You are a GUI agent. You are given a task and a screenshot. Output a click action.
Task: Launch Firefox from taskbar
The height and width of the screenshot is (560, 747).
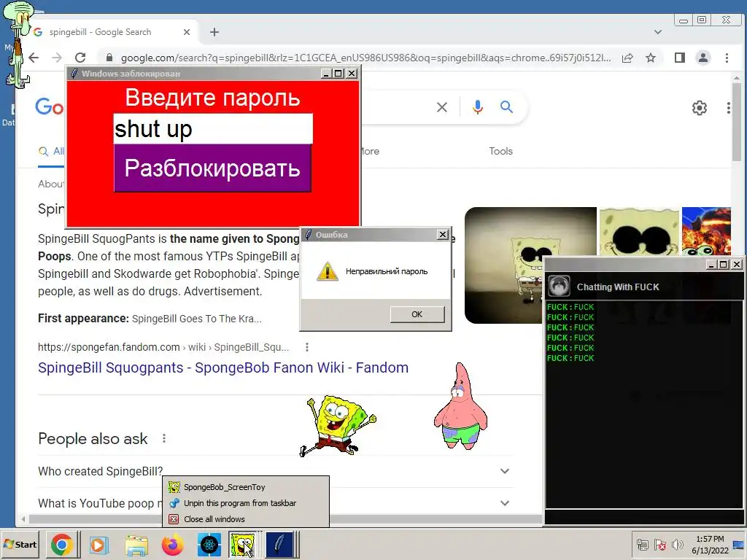coord(172,544)
